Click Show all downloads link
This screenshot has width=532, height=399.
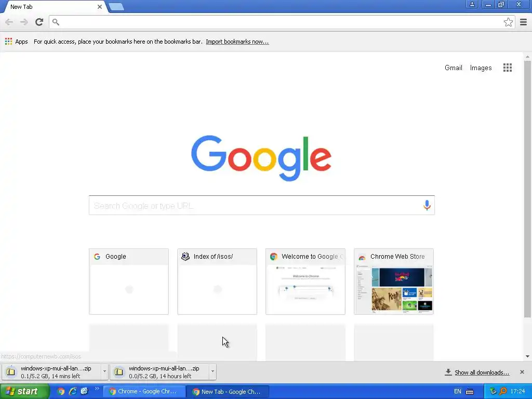(x=482, y=373)
